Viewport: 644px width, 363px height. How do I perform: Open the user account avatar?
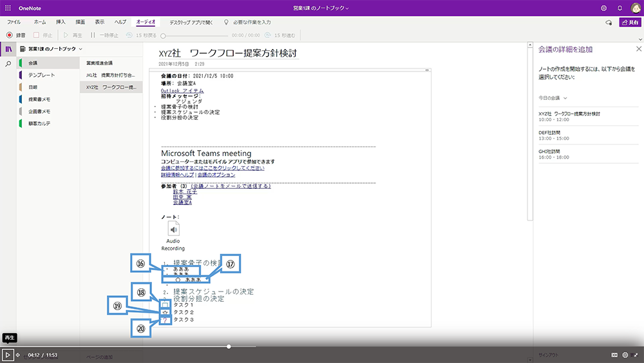[636, 8]
